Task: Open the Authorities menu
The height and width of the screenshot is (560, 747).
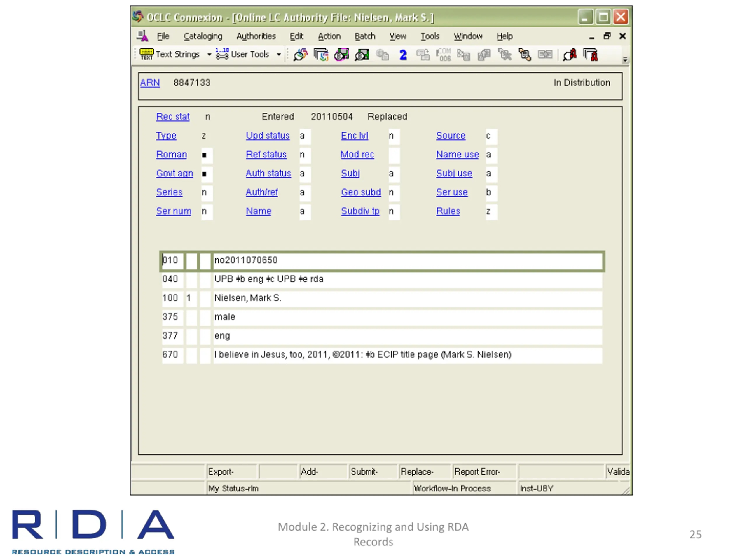Action: [x=256, y=36]
